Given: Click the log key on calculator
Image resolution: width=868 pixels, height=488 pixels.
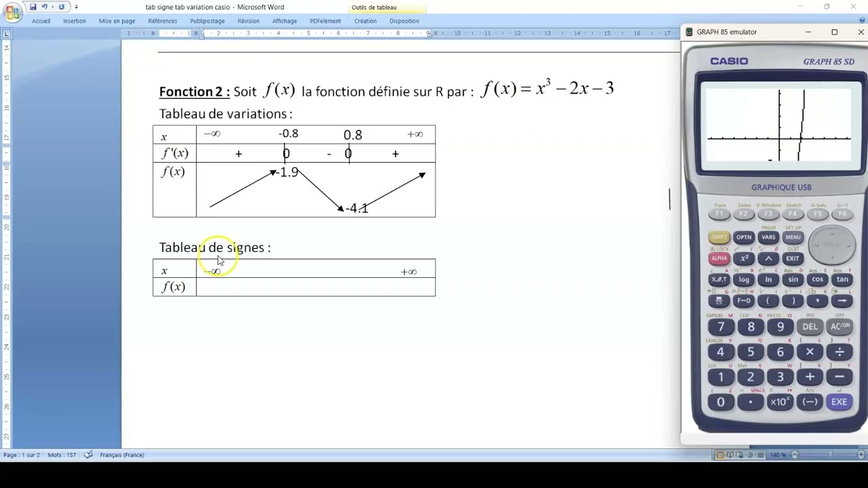Looking at the screenshot, I should coord(744,279).
